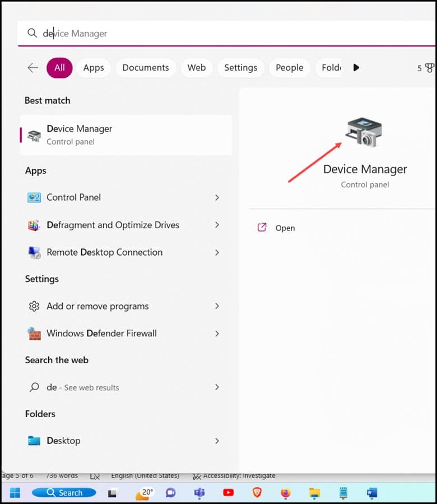Switch to the People filter tab
437x504 pixels.
289,68
